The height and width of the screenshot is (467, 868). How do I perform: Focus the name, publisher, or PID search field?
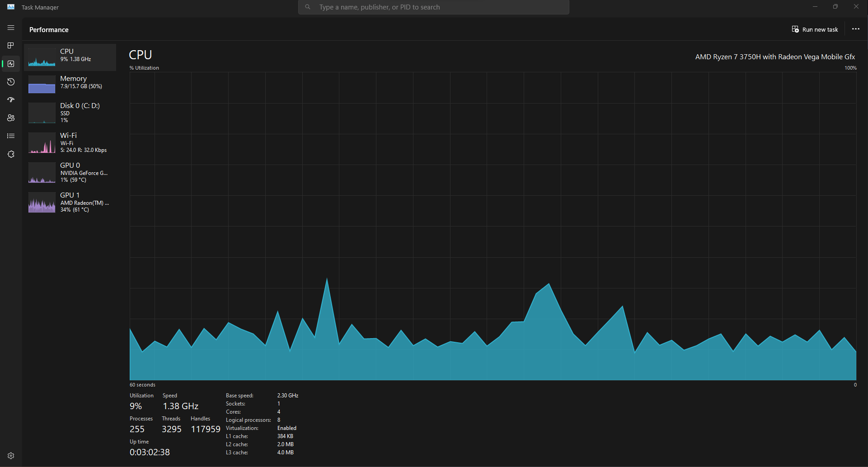(x=434, y=7)
